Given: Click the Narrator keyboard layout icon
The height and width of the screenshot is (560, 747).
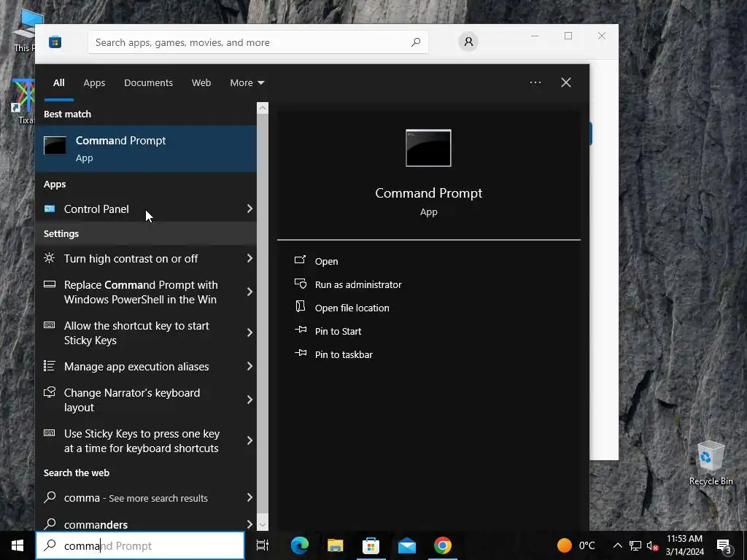Looking at the screenshot, I should tap(49, 392).
